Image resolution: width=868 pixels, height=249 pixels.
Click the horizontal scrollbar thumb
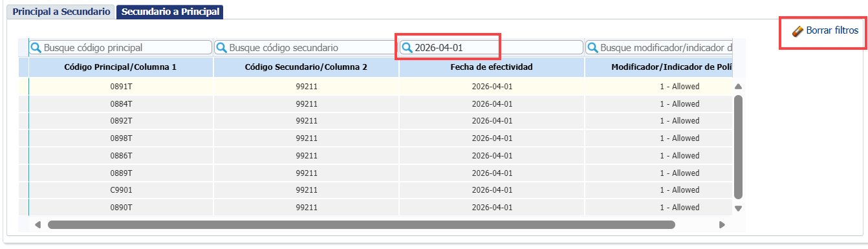coord(361,224)
